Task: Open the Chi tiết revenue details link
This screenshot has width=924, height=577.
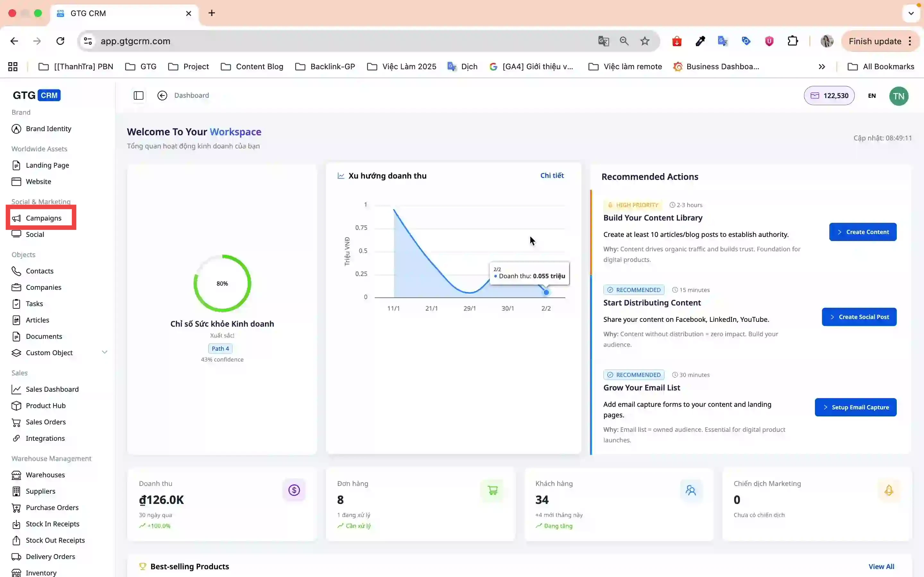Action: tap(552, 176)
